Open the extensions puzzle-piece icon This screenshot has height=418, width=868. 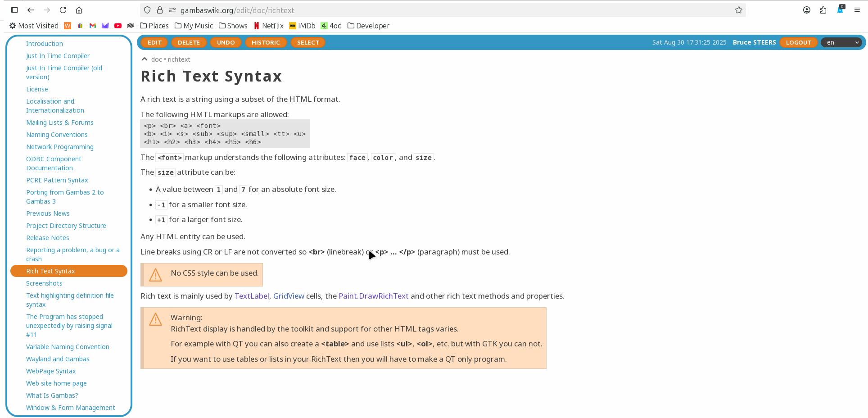coord(823,10)
